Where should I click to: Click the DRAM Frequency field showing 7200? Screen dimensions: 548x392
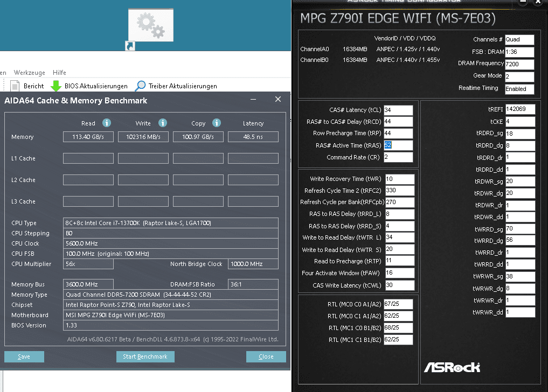[x=519, y=64]
